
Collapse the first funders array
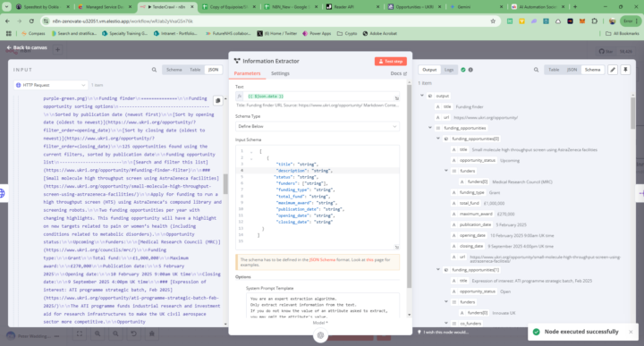(x=446, y=171)
